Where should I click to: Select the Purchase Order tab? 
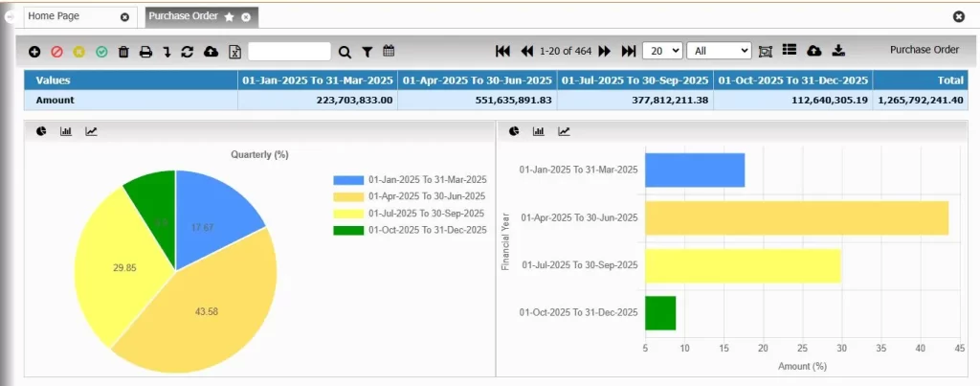click(x=185, y=17)
